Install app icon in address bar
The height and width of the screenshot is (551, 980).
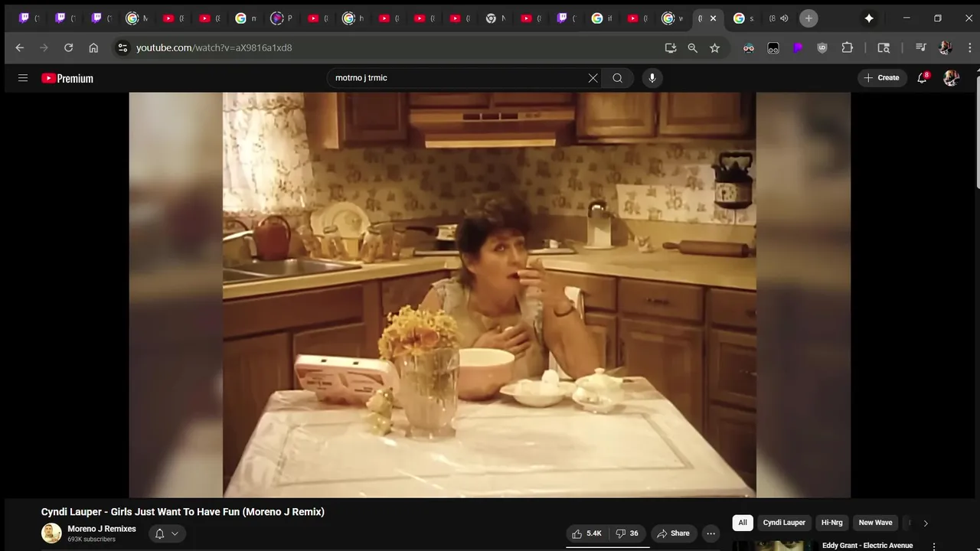(671, 47)
